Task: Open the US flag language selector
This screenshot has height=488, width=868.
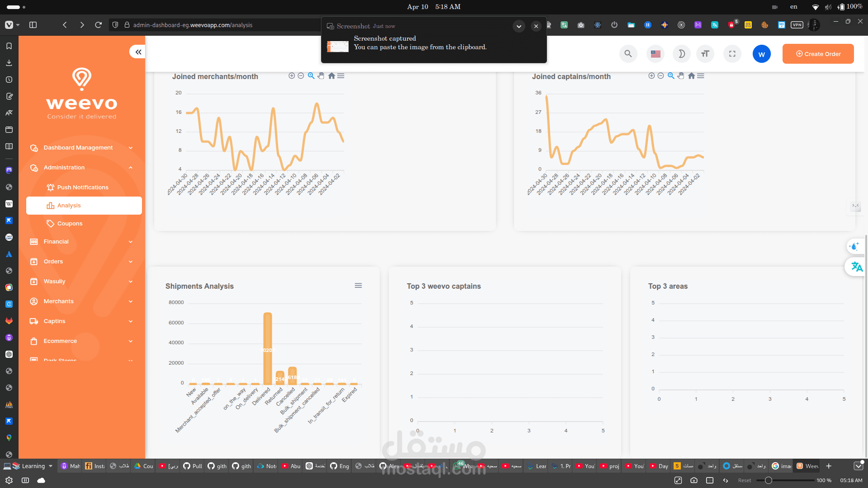Action: click(x=656, y=54)
